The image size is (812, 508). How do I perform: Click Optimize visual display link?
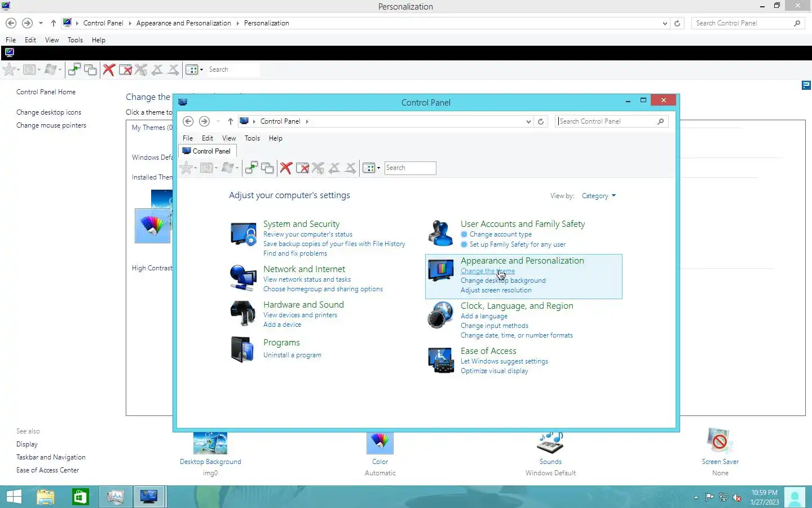[x=495, y=371]
